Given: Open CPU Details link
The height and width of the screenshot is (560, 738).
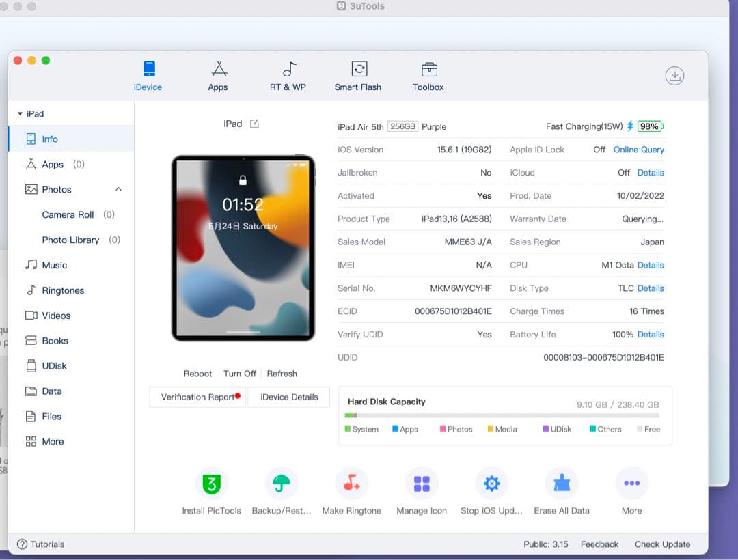Looking at the screenshot, I should [651, 265].
